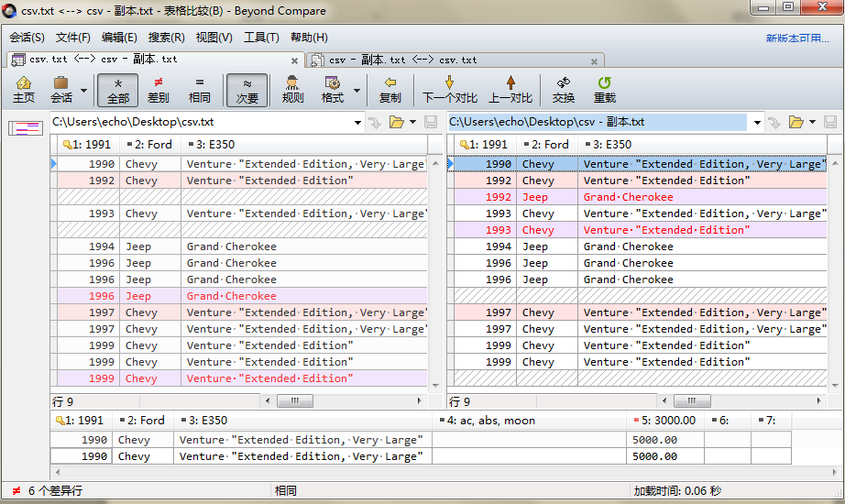Toggle the 差别 (Differences) filter
The height and width of the screenshot is (504, 845).
pyautogui.click(x=159, y=89)
